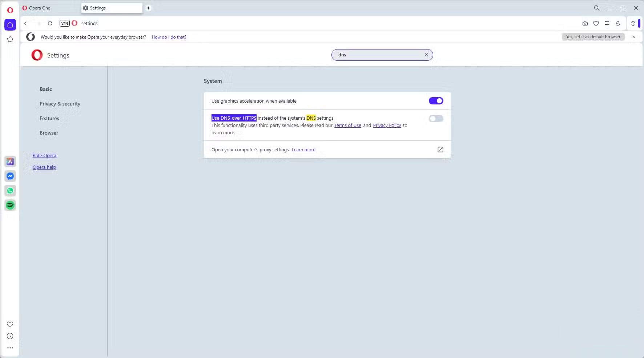Open Aria AI sidebar icon
Screen dimensions: 644x358
pos(10,162)
